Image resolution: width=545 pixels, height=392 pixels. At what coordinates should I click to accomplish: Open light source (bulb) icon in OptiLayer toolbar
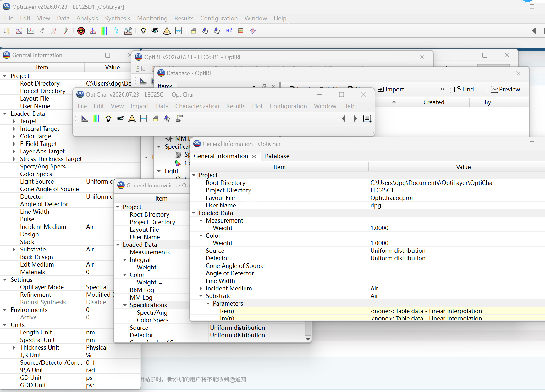pyautogui.click(x=143, y=31)
